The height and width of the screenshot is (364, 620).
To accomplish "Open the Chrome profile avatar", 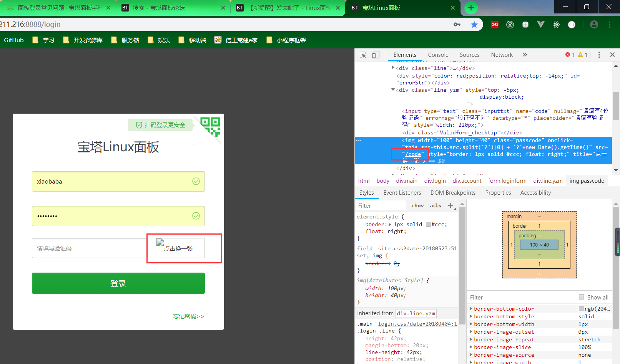I will (594, 25).
